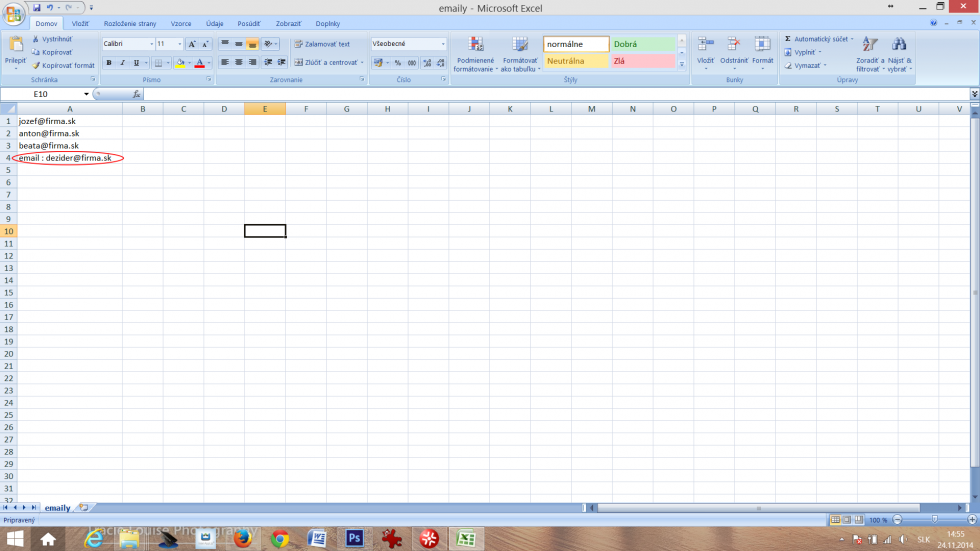980x551 pixels.
Task: Click Kopírovať formát painter button
Action: (x=63, y=65)
